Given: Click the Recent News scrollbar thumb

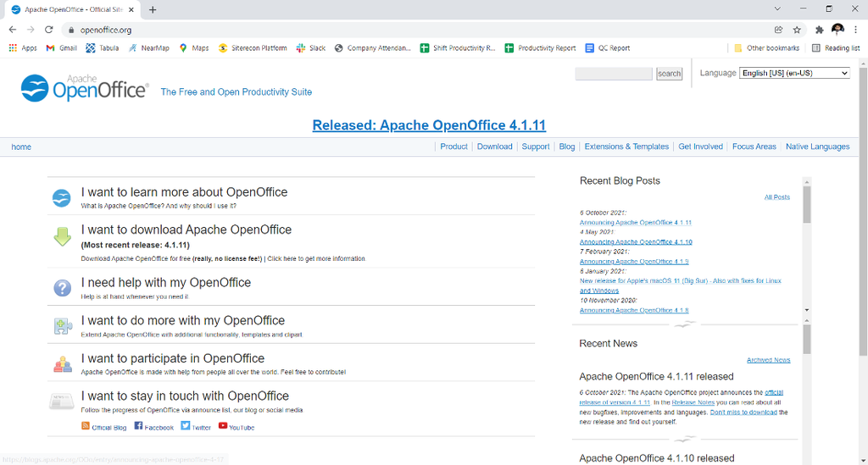Looking at the screenshot, I should pos(807,339).
